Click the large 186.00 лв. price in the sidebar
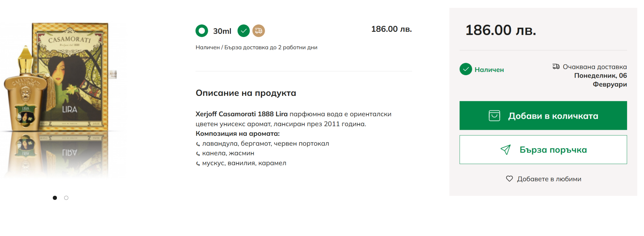The width and height of the screenshot is (644, 236). pyautogui.click(x=500, y=30)
